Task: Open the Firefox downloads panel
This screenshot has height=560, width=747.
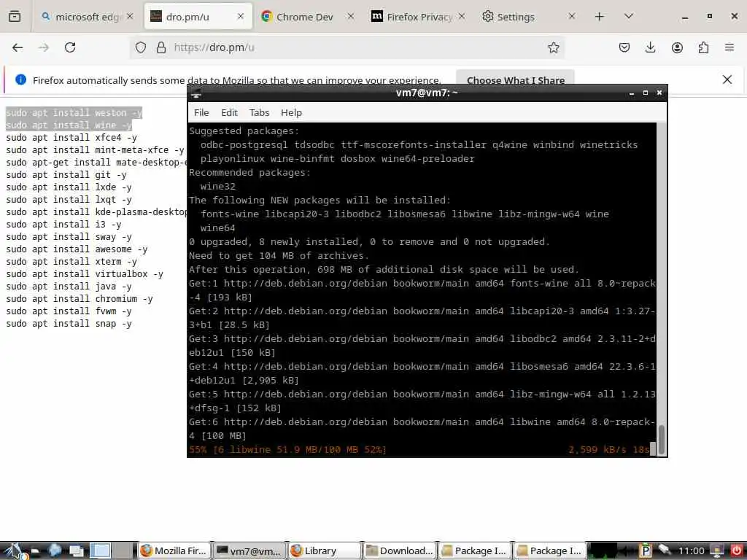Action: (x=650, y=47)
